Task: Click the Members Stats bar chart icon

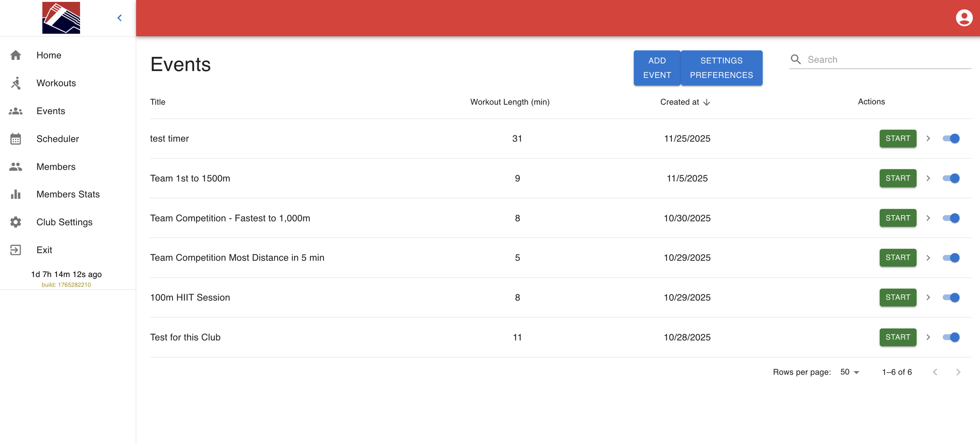Action: point(16,194)
